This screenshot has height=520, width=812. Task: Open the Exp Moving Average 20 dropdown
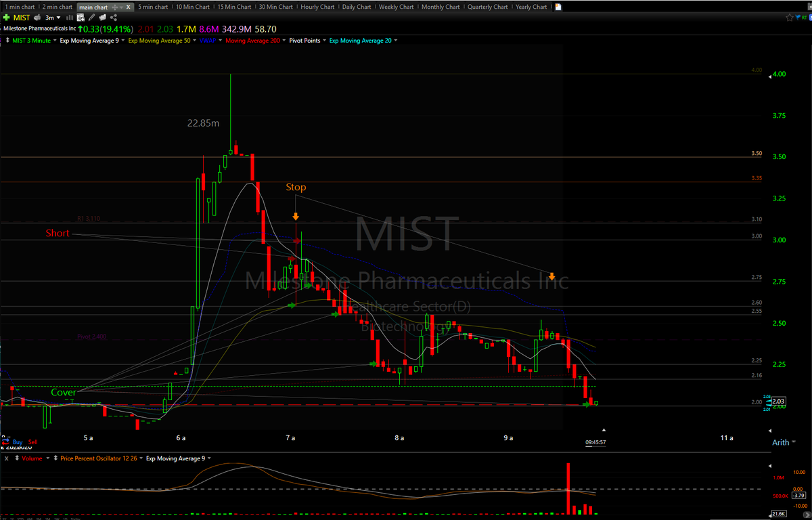pyautogui.click(x=395, y=41)
